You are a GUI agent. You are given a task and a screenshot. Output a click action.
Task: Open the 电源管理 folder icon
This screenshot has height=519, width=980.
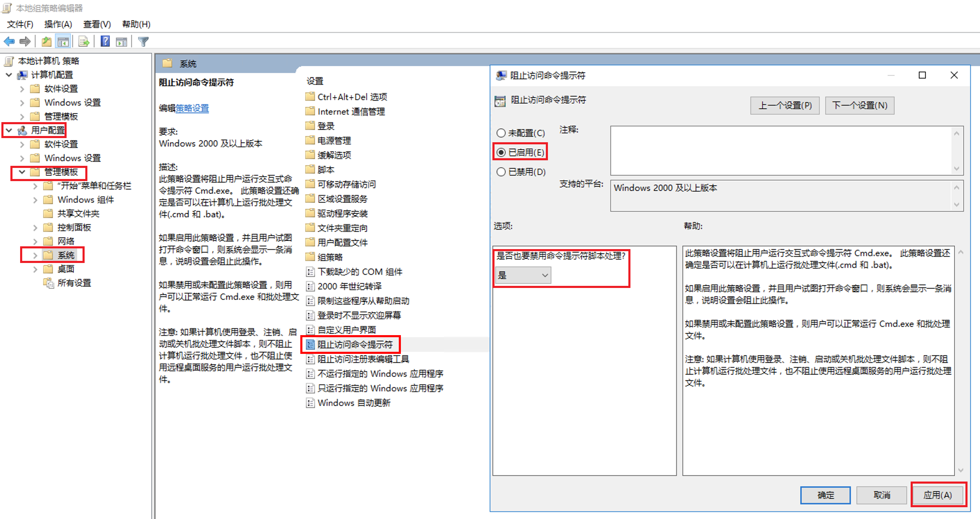[310, 141]
